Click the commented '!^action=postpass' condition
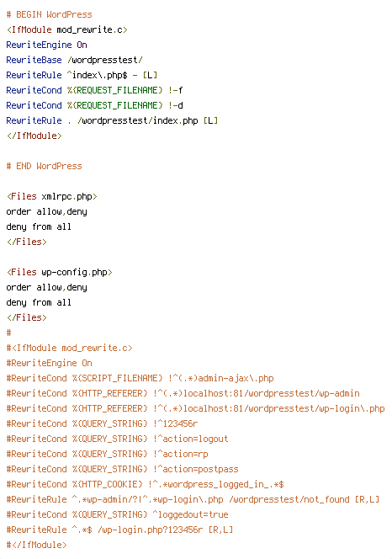This screenshot has width=392, height=559. [122, 469]
